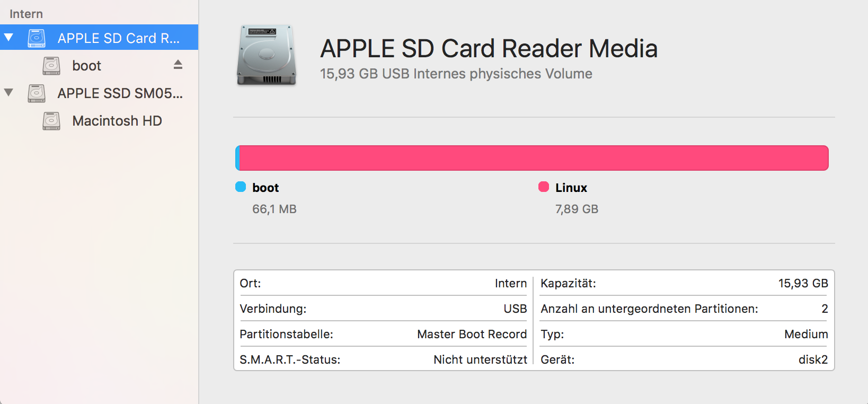Click the Macintosh HD volume icon
Screen dimensions: 868x404
click(51, 121)
